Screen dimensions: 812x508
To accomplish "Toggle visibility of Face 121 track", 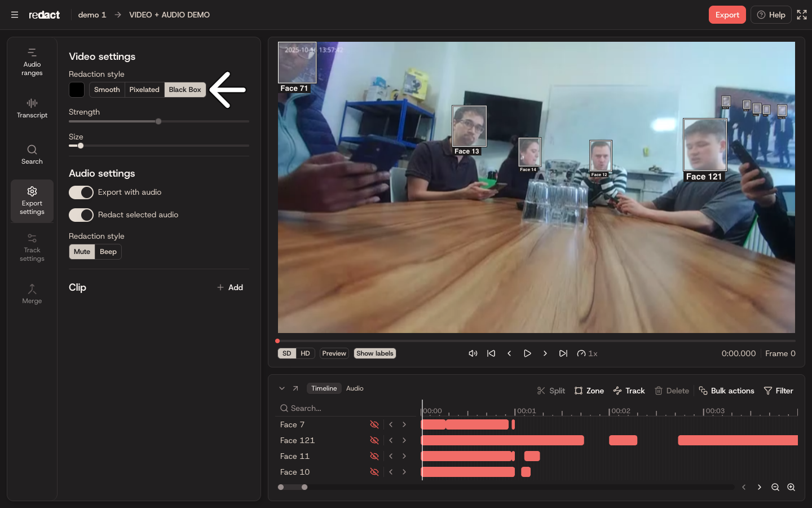I will click(374, 440).
